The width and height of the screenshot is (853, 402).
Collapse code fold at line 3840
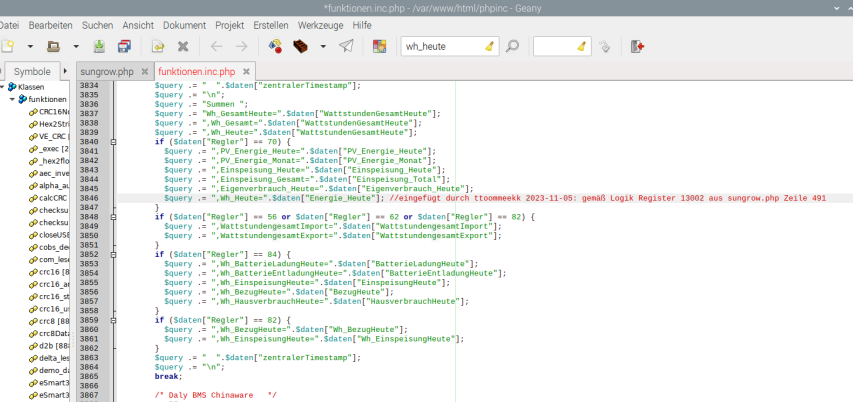point(113,142)
